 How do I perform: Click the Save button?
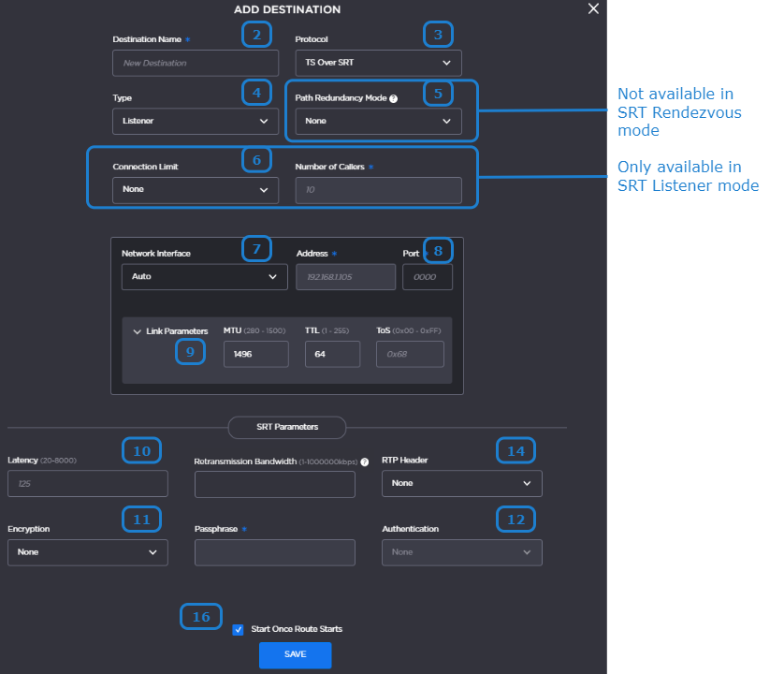coord(295,654)
